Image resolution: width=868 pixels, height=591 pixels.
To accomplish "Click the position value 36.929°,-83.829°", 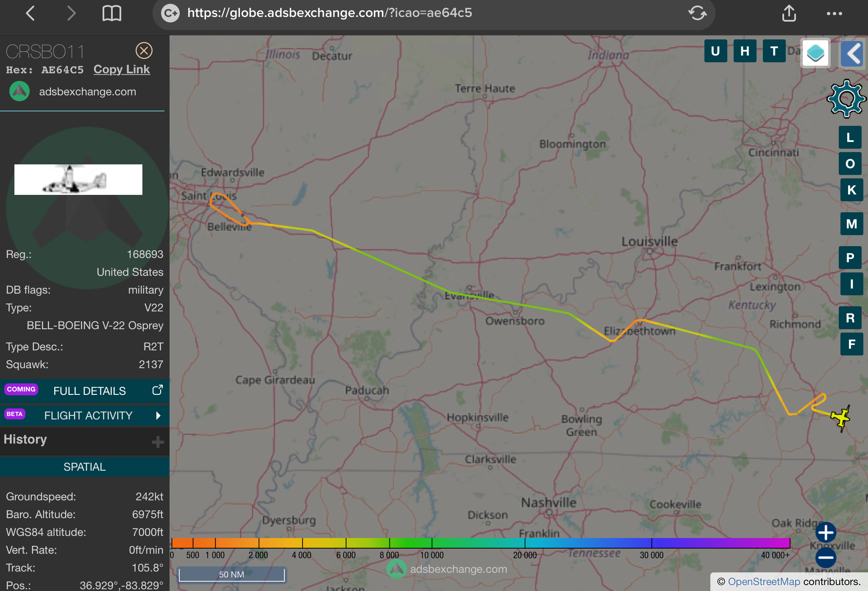I will click(x=121, y=585).
